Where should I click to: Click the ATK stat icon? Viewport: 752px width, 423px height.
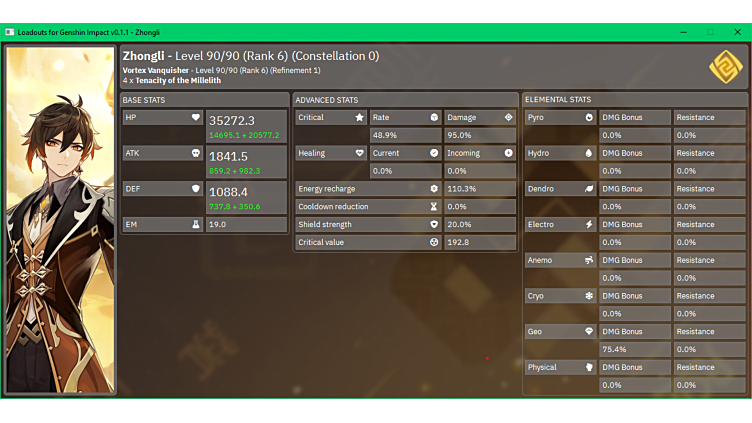coord(196,153)
